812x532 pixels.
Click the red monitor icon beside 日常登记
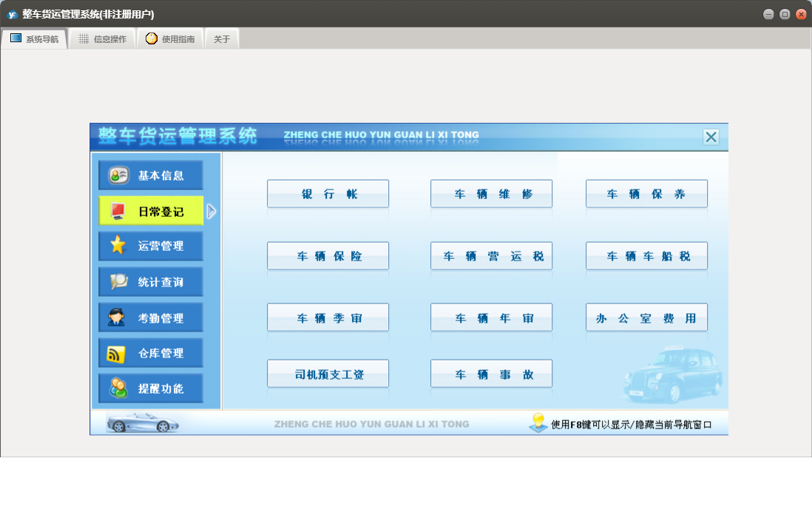click(118, 211)
